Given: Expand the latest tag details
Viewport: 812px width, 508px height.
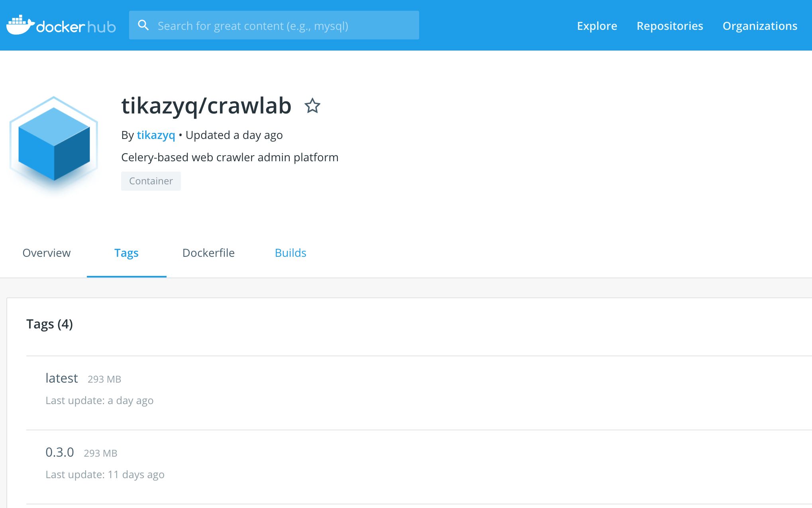Looking at the screenshot, I should tap(62, 377).
